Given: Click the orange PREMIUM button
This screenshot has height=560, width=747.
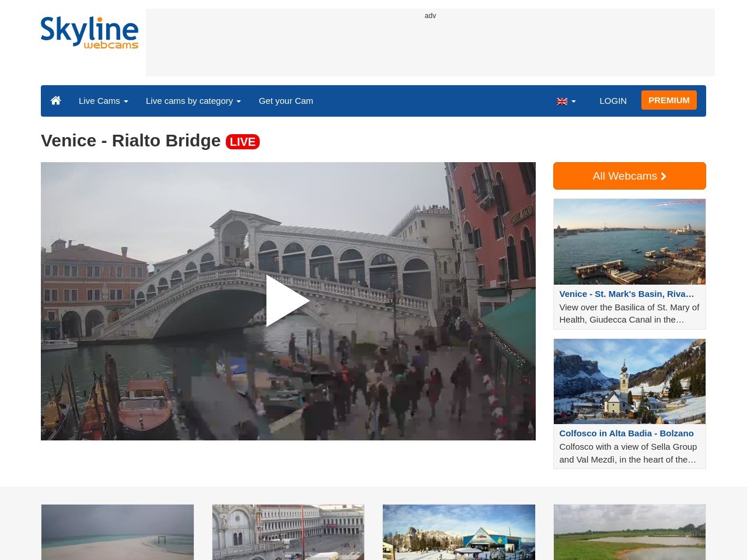Looking at the screenshot, I should (669, 100).
